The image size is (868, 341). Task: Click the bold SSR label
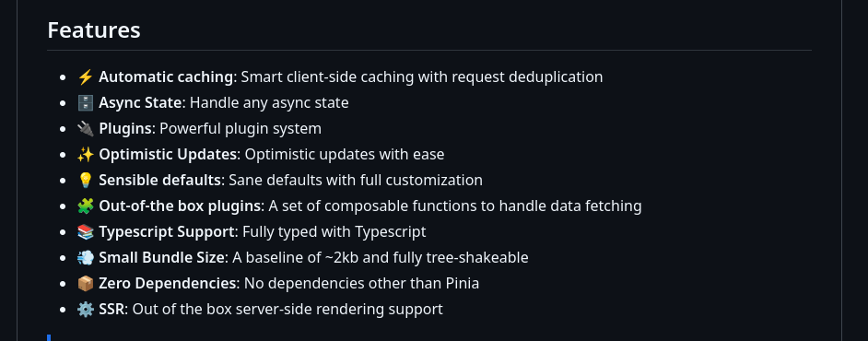111,310
